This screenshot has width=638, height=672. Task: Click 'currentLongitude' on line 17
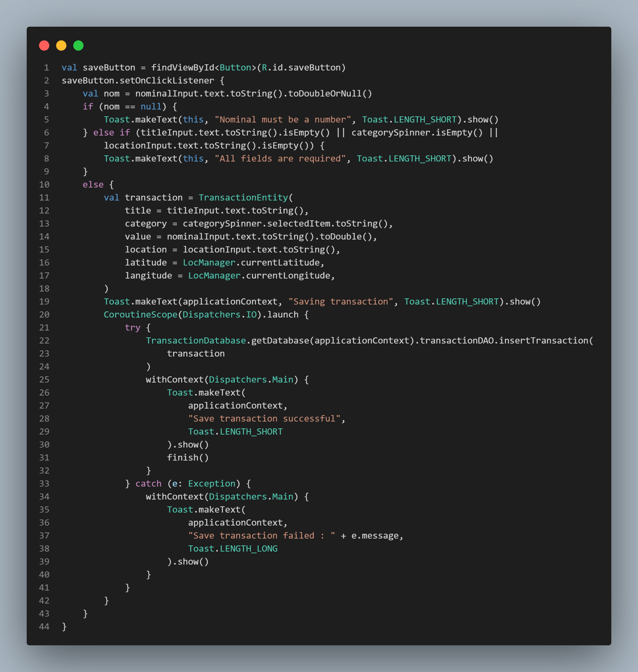pos(288,276)
